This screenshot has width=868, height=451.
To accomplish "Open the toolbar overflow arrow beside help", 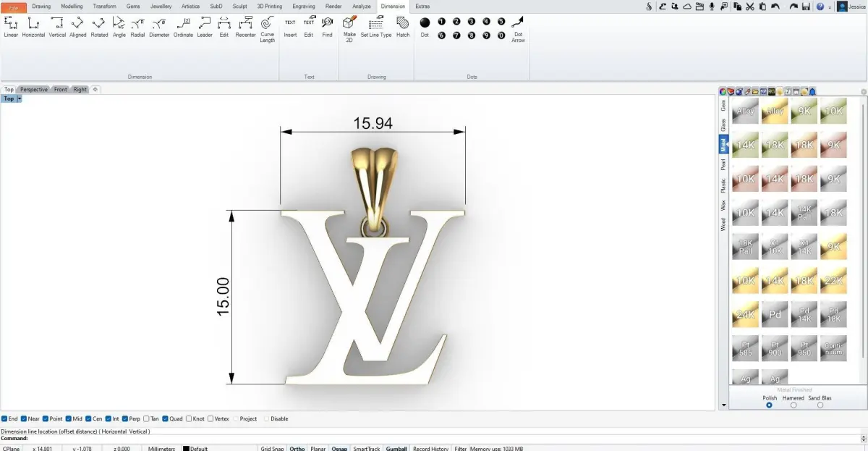I will coord(830,7).
